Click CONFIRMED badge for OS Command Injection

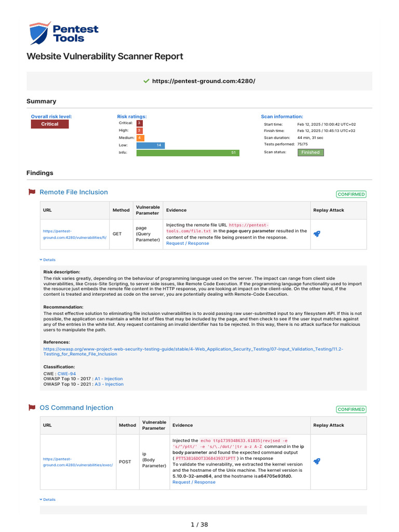(351, 409)
